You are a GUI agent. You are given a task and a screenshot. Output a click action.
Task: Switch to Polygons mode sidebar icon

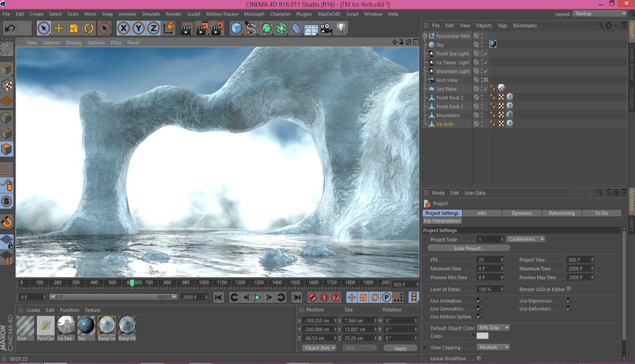point(7,149)
